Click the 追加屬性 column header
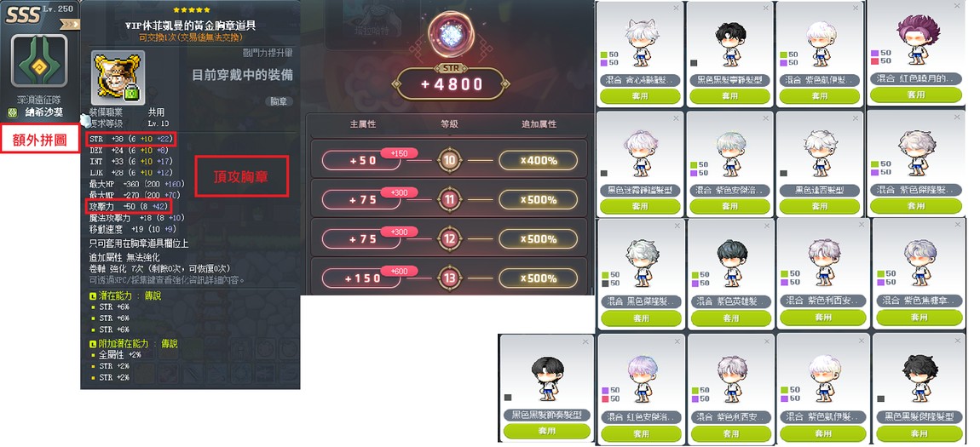This screenshot has width=980, height=447. (539, 124)
